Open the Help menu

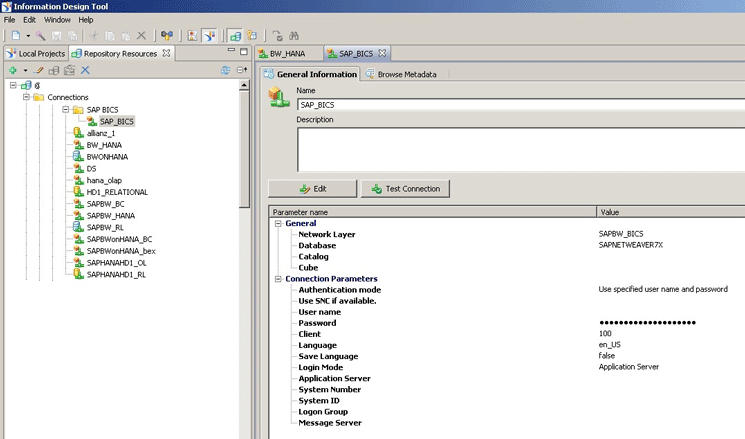pos(86,20)
